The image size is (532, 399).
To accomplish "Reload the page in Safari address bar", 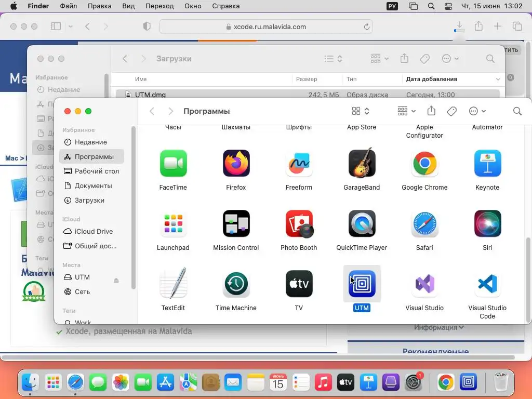I will [x=366, y=27].
